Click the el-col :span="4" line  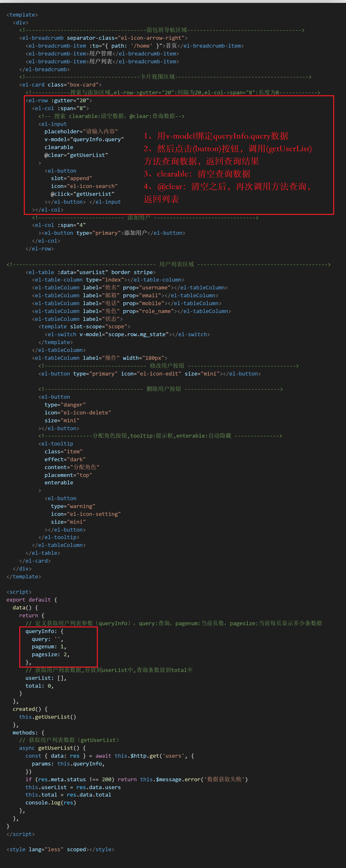(x=59, y=225)
